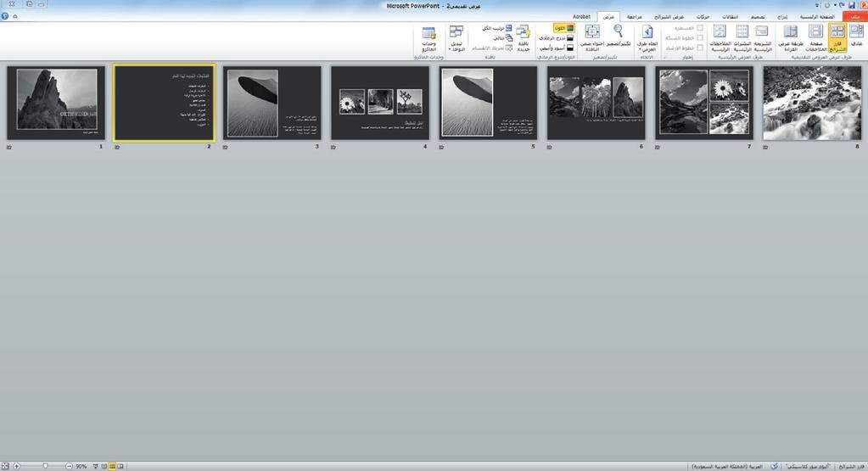868x471 pixels.
Task: Click Arrange All (ترتيب الكل)
Action: (496, 28)
